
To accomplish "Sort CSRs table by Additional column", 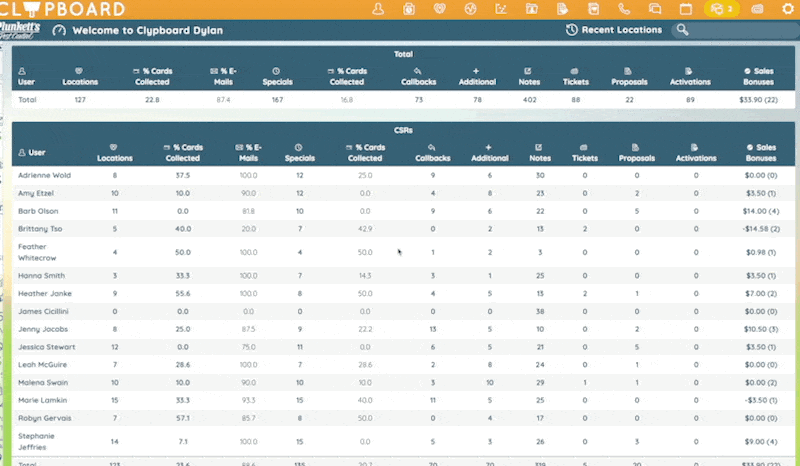I will [490, 153].
